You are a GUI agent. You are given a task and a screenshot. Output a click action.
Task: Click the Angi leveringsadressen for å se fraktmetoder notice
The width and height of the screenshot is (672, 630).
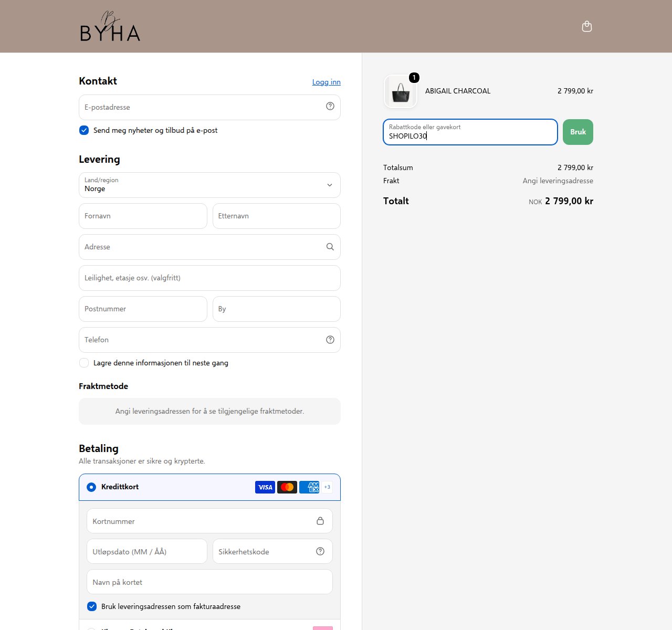(209, 411)
